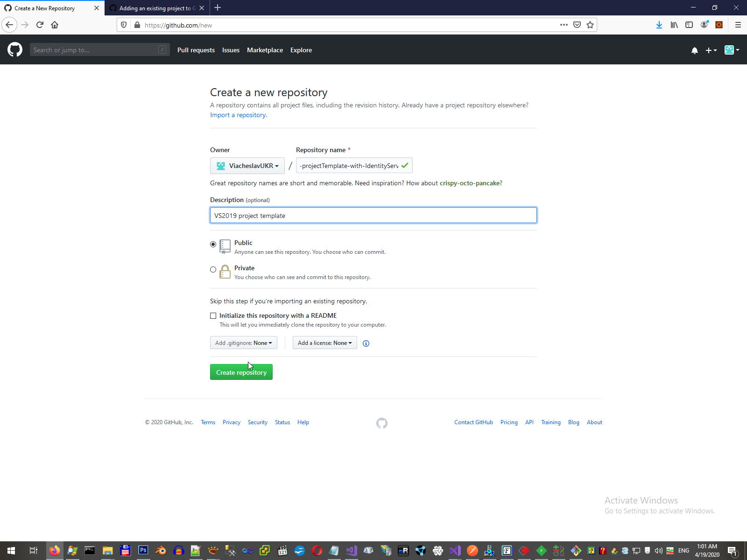Expand the plus create-new dropdown

point(711,50)
